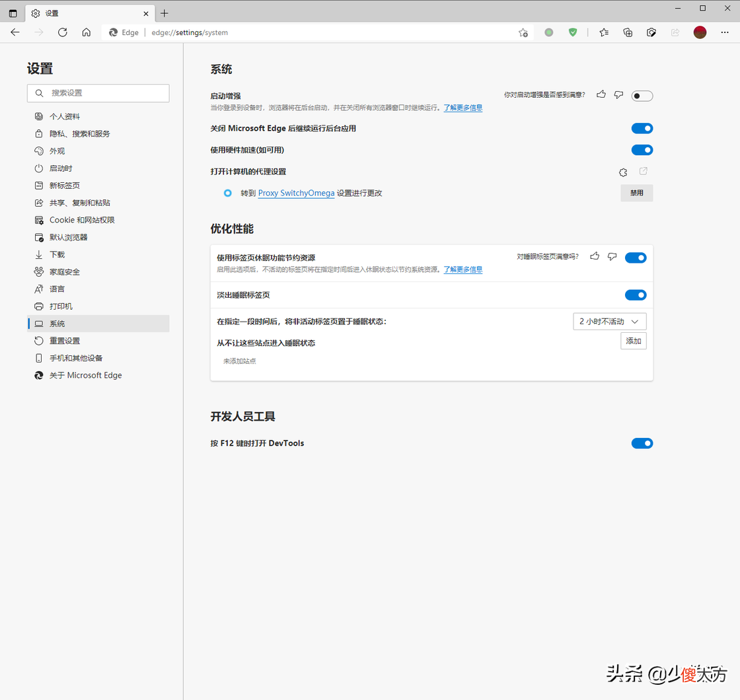This screenshot has height=700, width=740.
Task: Open 共享、复制和粘贴 settings section
Action: pyautogui.click(x=98, y=203)
